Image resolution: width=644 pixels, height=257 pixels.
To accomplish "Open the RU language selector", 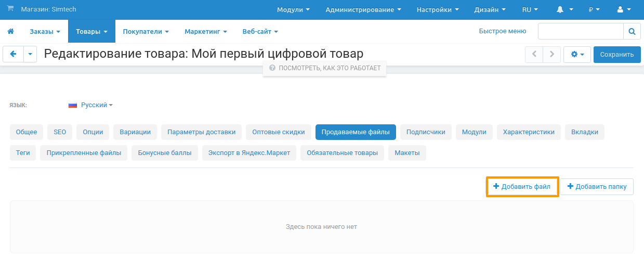I will 530,10.
